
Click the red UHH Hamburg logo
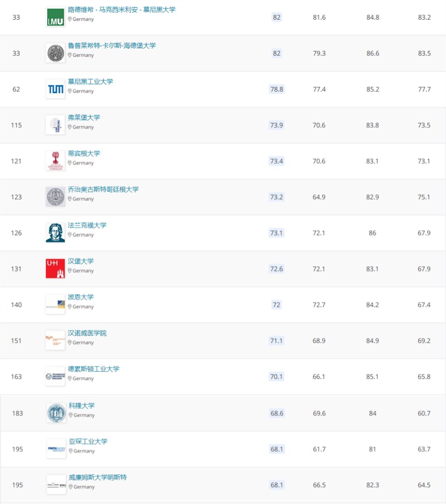coord(55,269)
